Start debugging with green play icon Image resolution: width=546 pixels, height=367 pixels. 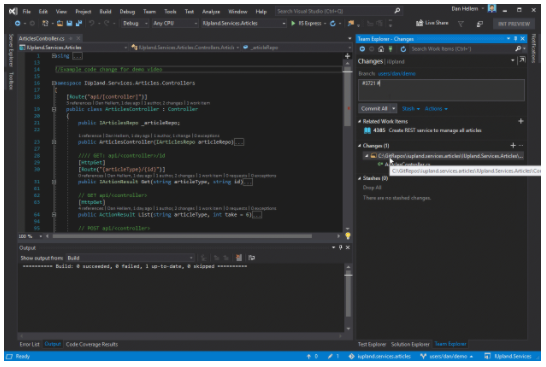click(293, 23)
